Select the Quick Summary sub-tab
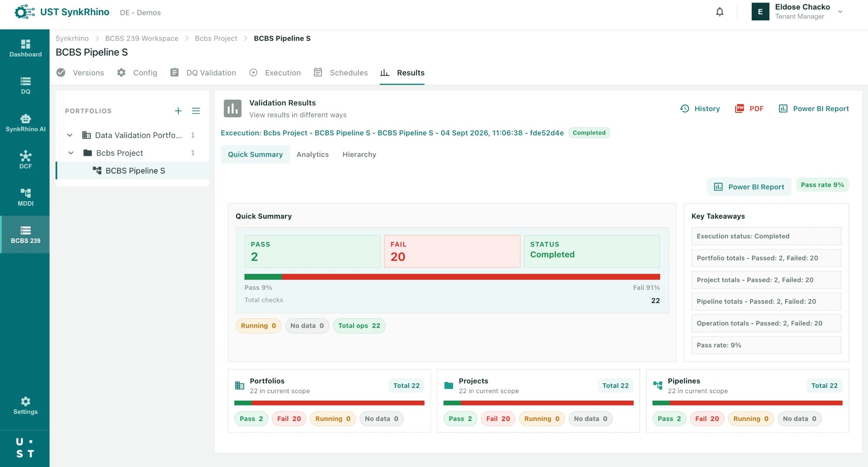This screenshot has height=467, width=868. [x=255, y=155]
